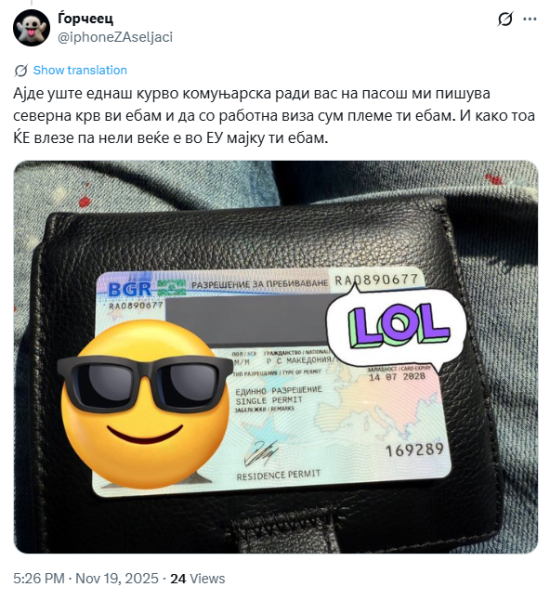Click the 24 Views counter
550x600 pixels.
tap(197, 578)
